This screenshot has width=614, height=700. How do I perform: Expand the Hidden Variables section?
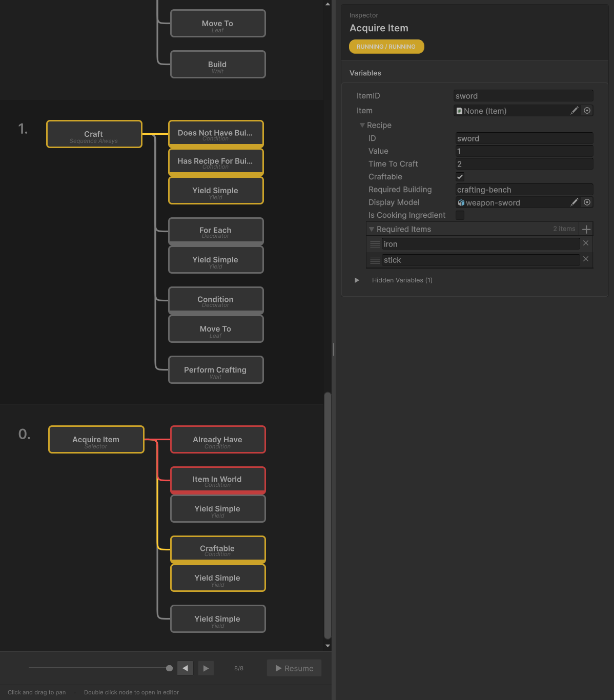tap(357, 280)
